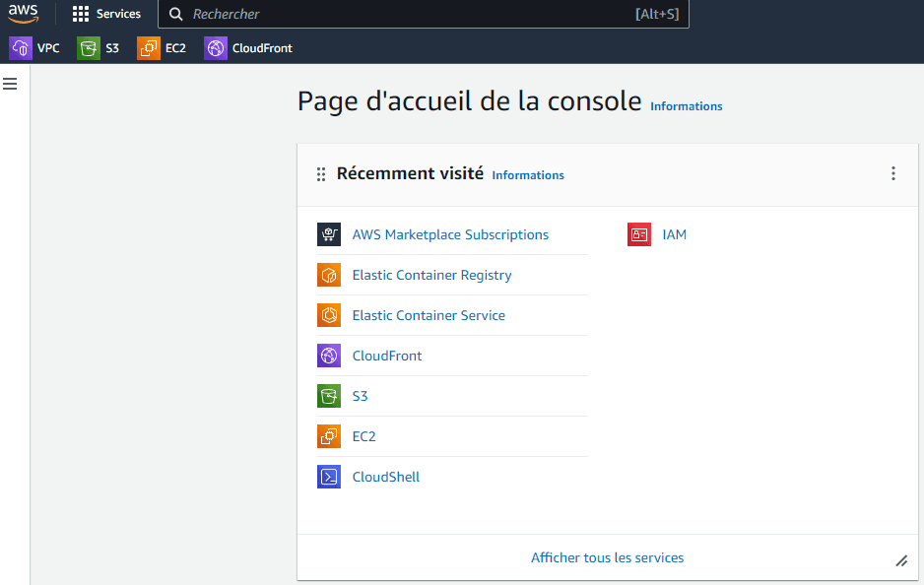Click the AWS Marketplace Subscriptions cart icon

tap(329, 234)
